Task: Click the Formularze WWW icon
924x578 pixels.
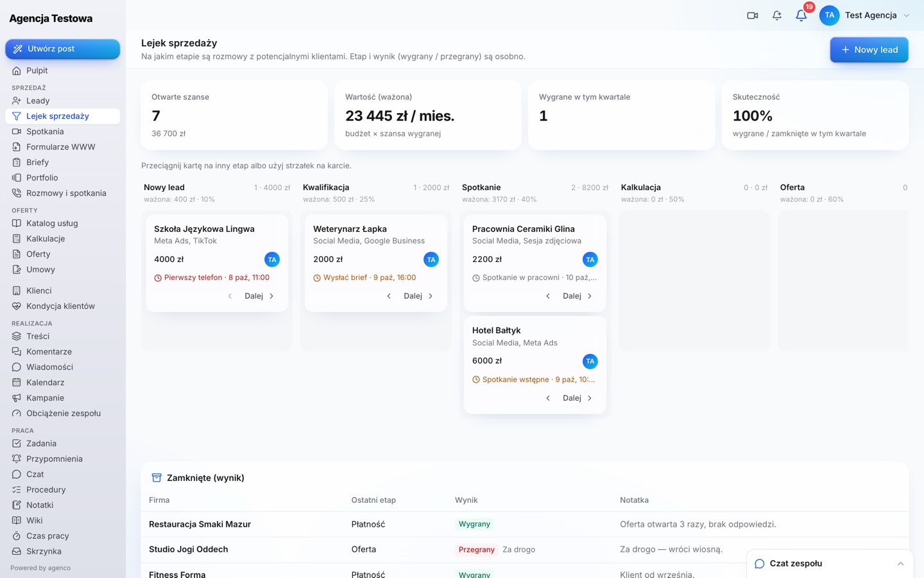Action: click(17, 147)
